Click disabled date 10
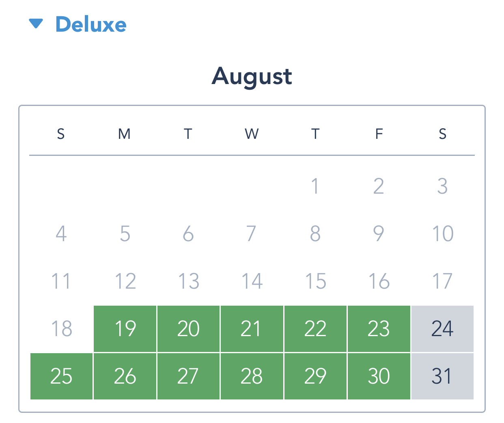504x423 pixels. click(x=442, y=233)
